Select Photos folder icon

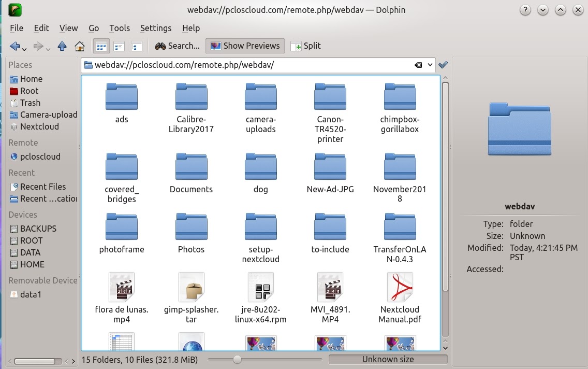tap(191, 226)
